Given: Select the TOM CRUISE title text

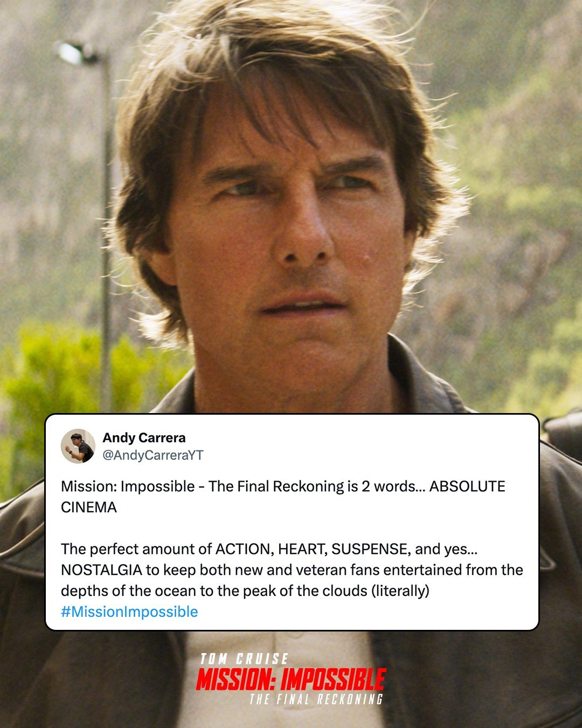Looking at the screenshot, I should [244, 659].
